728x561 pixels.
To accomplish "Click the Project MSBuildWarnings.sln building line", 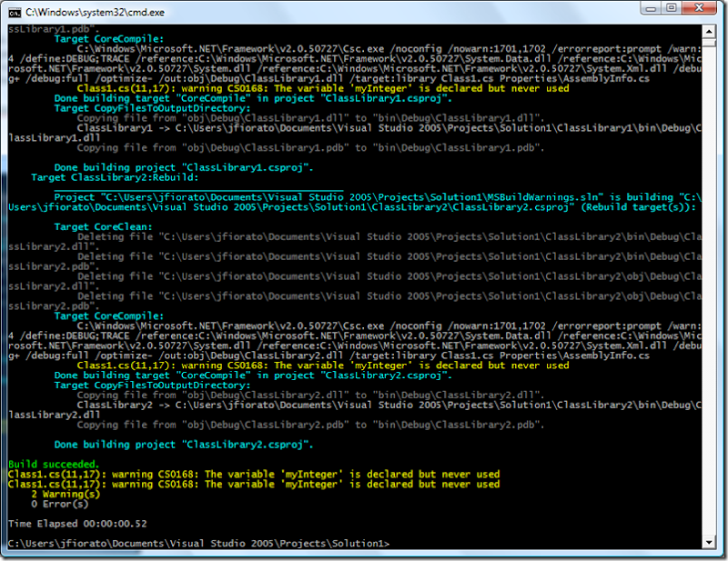I will [364, 197].
